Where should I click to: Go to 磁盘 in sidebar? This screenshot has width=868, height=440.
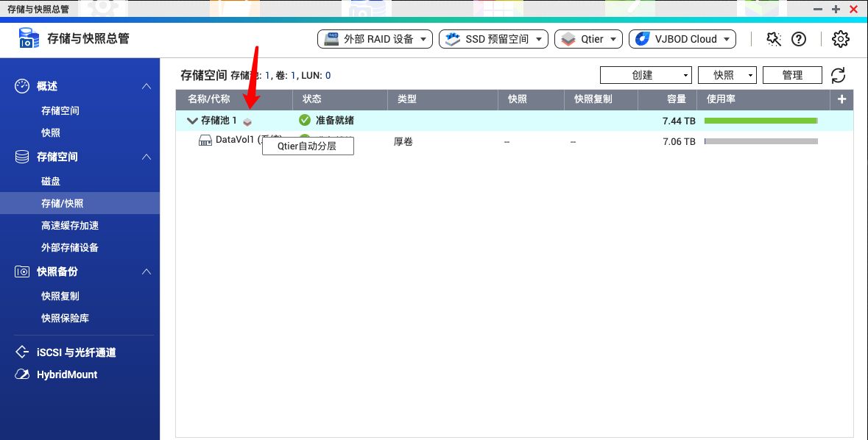click(x=51, y=181)
